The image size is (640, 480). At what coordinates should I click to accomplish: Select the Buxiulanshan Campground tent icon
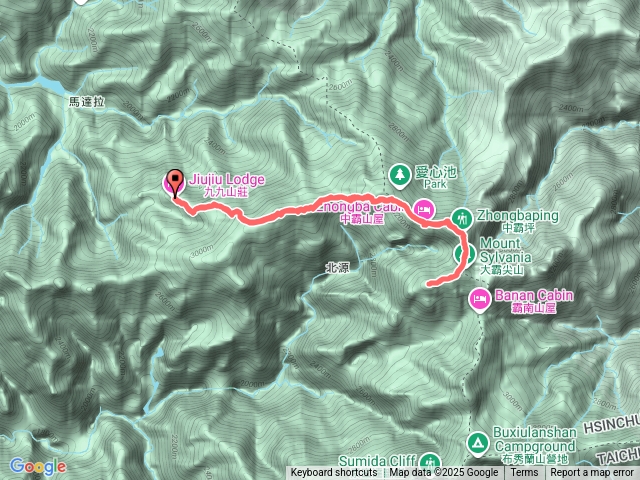click(x=478, y=444)
